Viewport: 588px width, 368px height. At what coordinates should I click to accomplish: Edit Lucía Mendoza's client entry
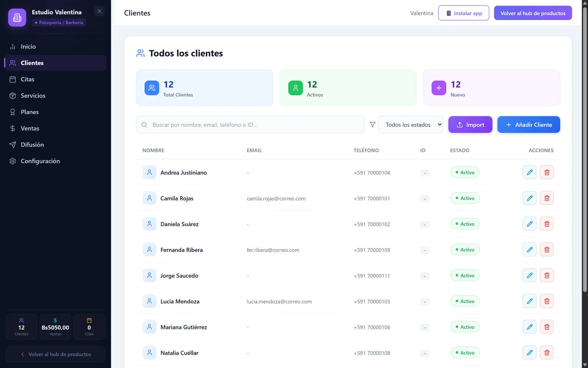pos(530,301)
